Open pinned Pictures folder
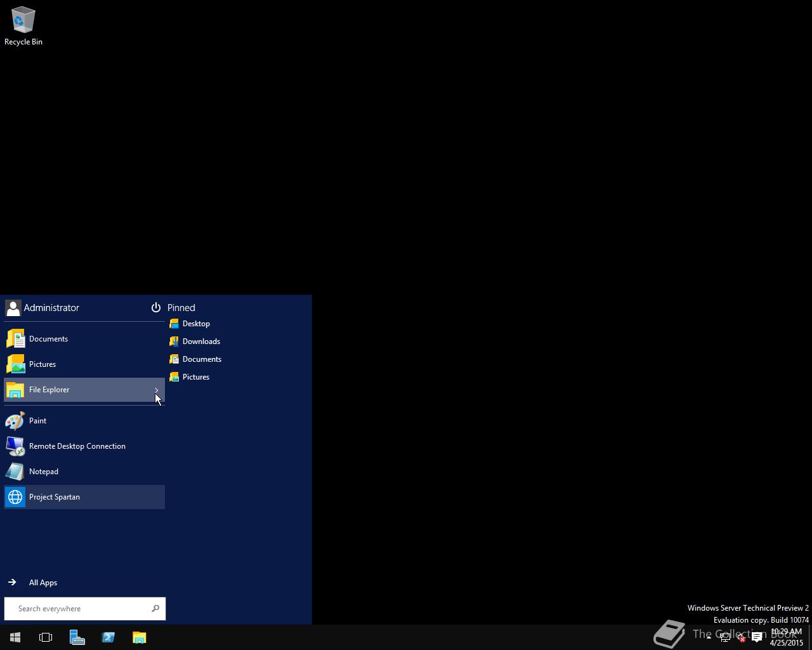The image size is (812, 650). [189, 377]
